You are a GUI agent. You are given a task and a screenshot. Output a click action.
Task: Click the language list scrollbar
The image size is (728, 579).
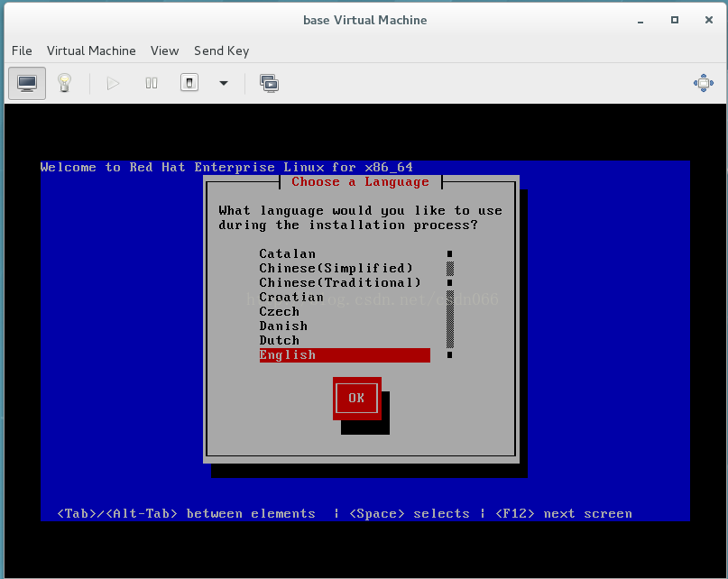pos(450,304)
